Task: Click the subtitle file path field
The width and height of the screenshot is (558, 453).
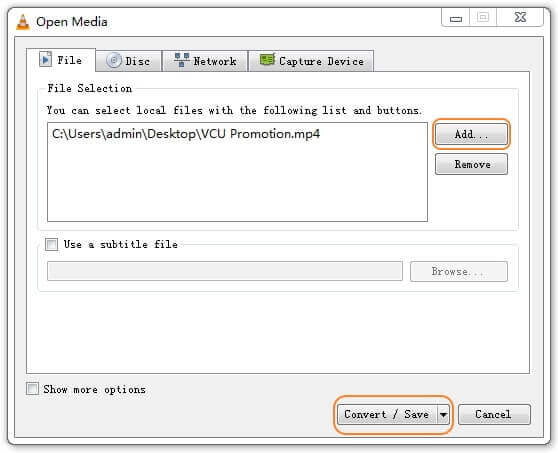Action: tap(225, 271)
